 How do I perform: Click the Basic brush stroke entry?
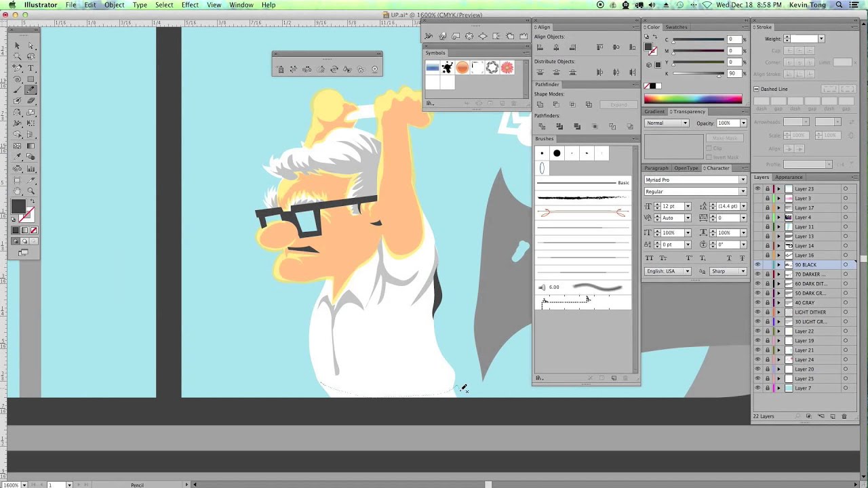[x=583, y=183]
